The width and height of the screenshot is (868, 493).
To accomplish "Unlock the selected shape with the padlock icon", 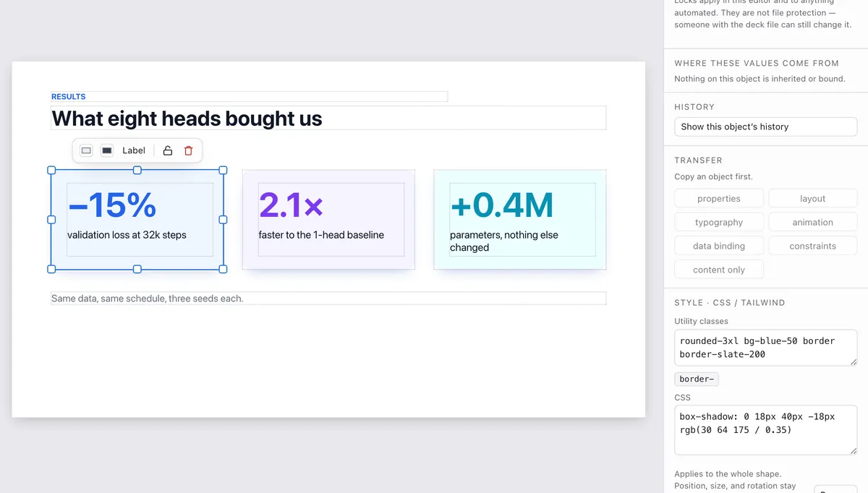I will [x=168, y=150].
